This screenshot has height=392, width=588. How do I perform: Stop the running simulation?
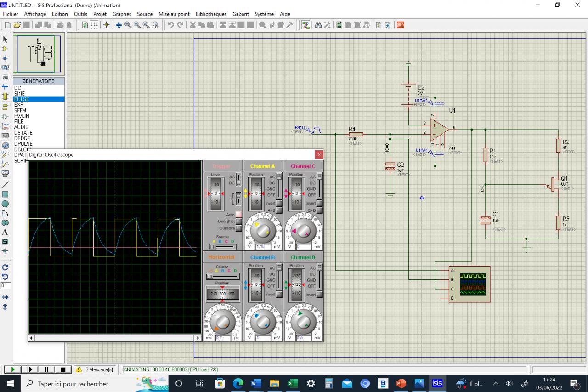(63, 369)
